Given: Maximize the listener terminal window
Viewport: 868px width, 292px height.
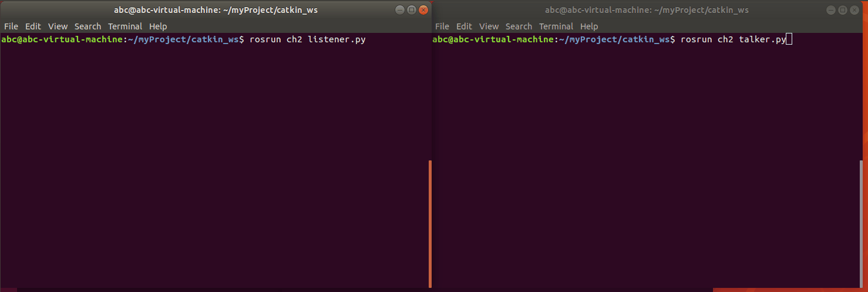Looking at the screenshot, I should pos(412,10).
